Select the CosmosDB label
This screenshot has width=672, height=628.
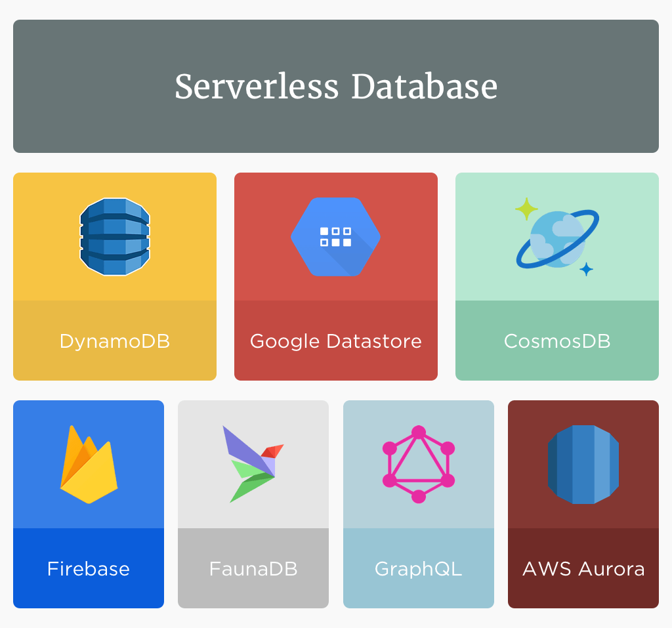[x=557, y=341]
